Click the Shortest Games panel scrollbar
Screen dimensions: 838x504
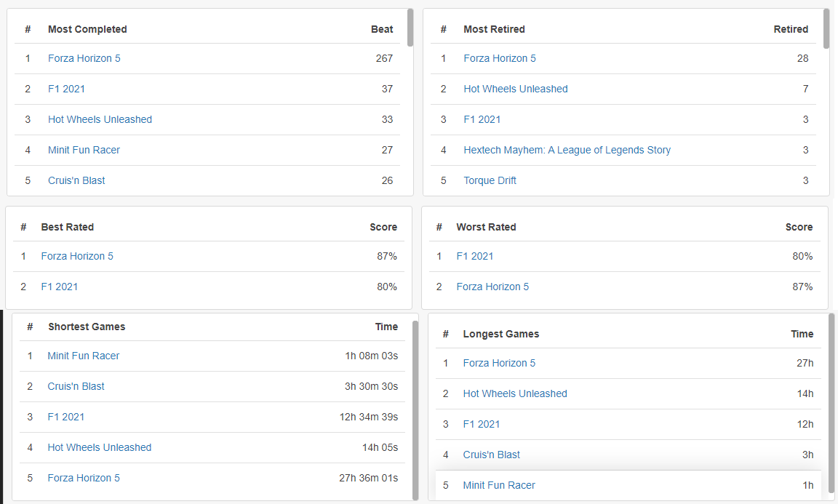415,410
